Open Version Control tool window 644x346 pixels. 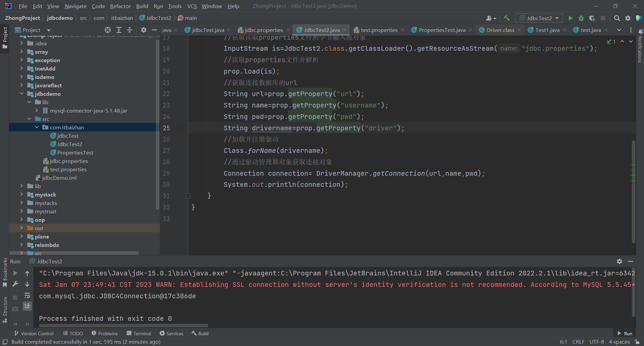click(34, 333)
